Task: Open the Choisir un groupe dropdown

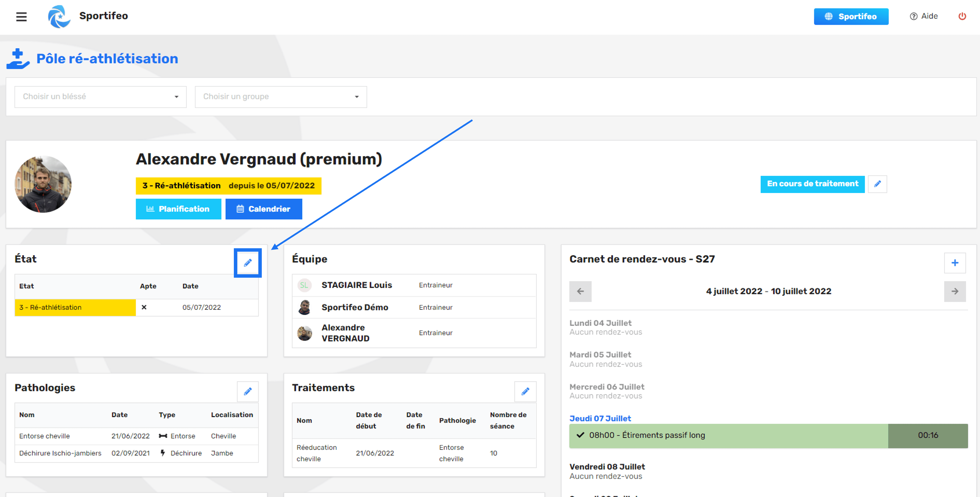Action: click(281, 97)
